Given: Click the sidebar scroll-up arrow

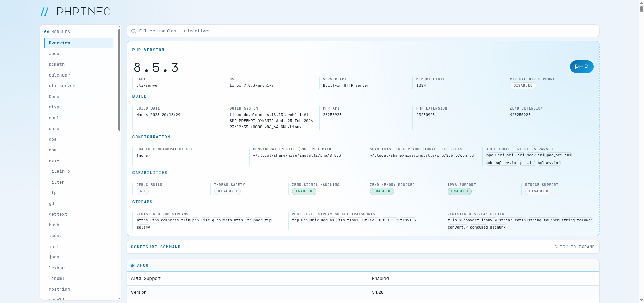Looking at the screenshot, I should 119,27.
